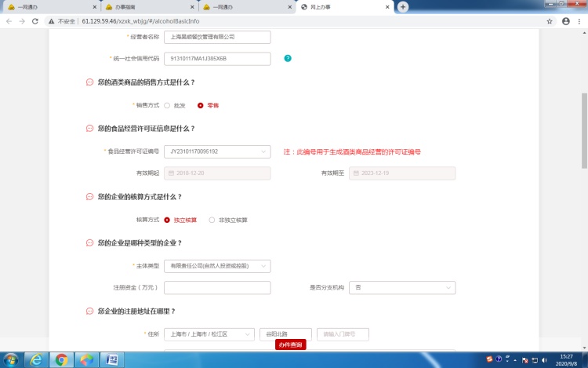Select the 零售 sales method radio button
Screen dimensions: 588x368
pyautogui.click(x=201, y=105)
